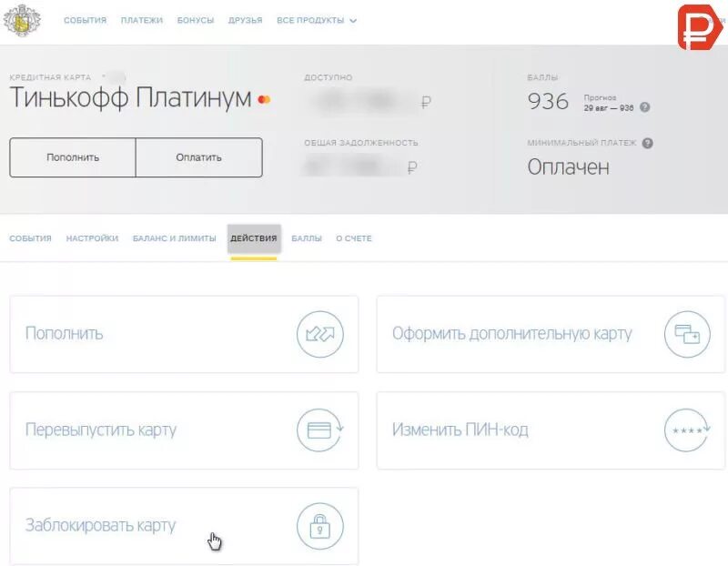Open the Платежи top menu
This screenshot has height=566, width=728.
click(x=142, y=20)
